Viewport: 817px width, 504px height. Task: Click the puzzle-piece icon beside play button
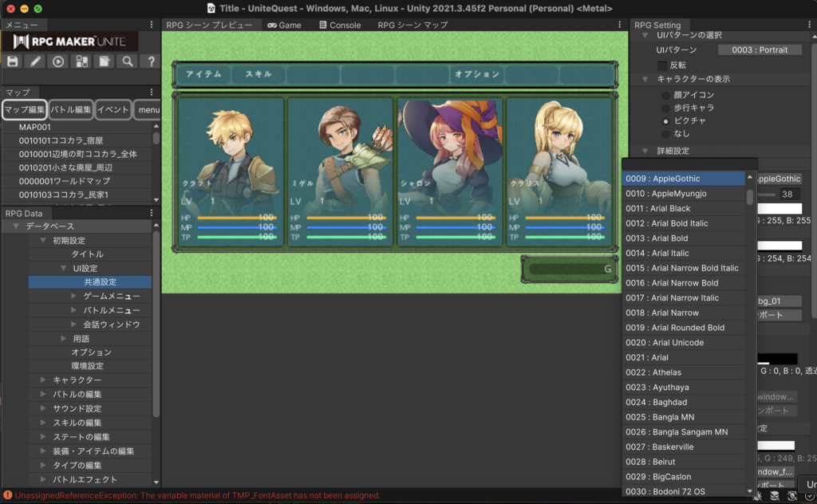[81, 61]
